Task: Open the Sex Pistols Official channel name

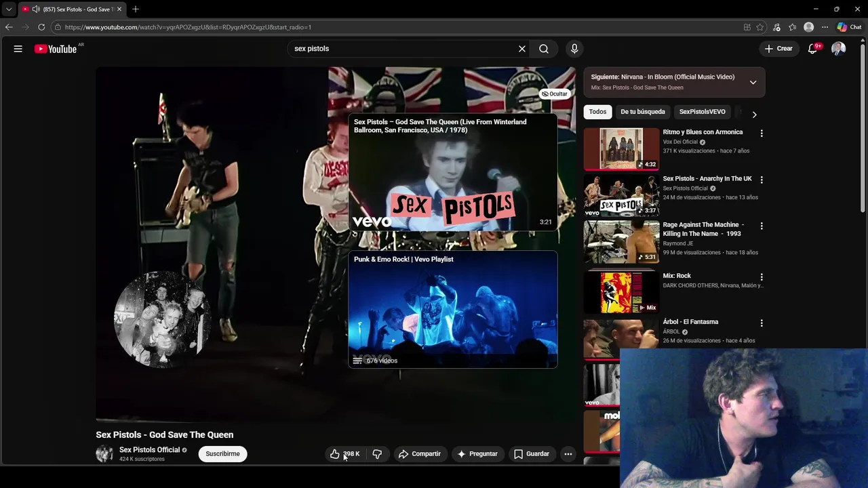Action: point(149,450)
